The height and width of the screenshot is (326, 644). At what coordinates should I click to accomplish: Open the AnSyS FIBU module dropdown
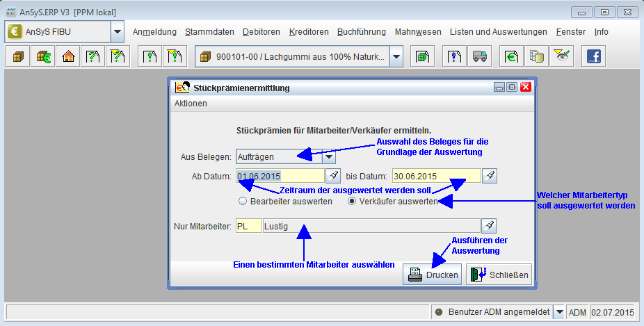tap(117, 32)
